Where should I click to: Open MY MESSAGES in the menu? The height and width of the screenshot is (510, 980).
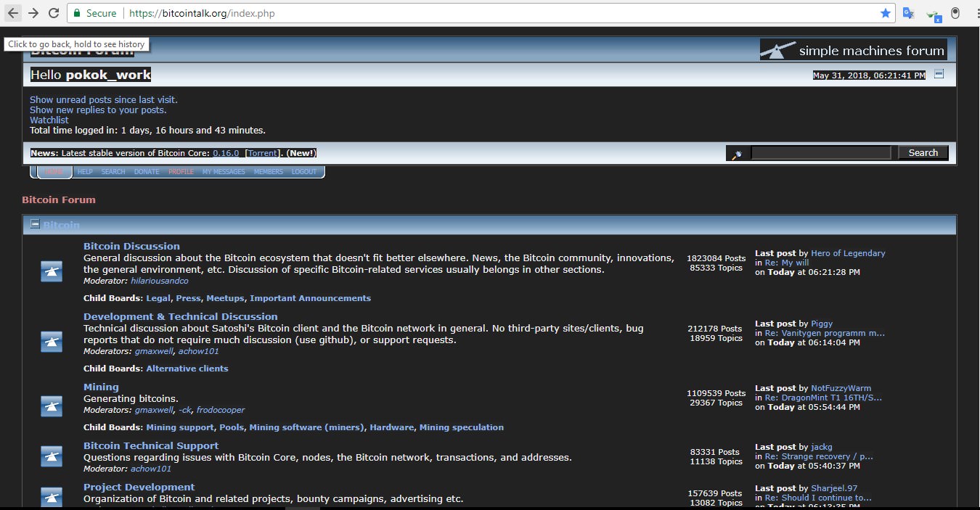point(224,172)
